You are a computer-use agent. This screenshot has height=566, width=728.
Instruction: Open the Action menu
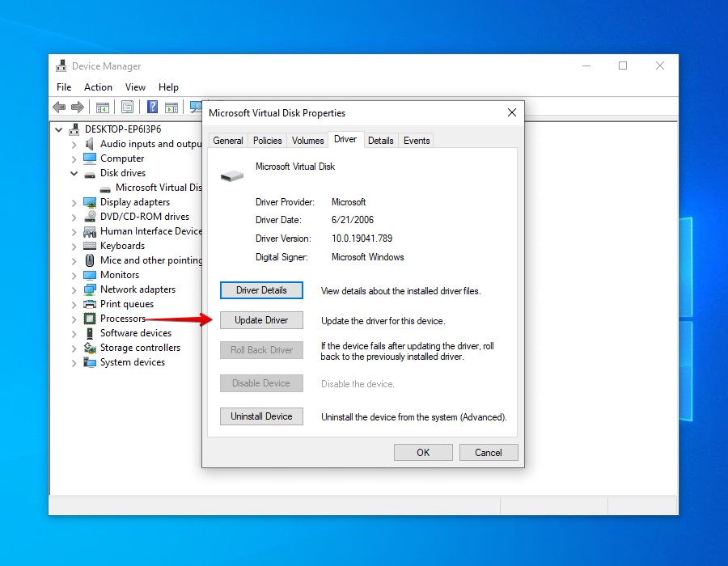98,87
